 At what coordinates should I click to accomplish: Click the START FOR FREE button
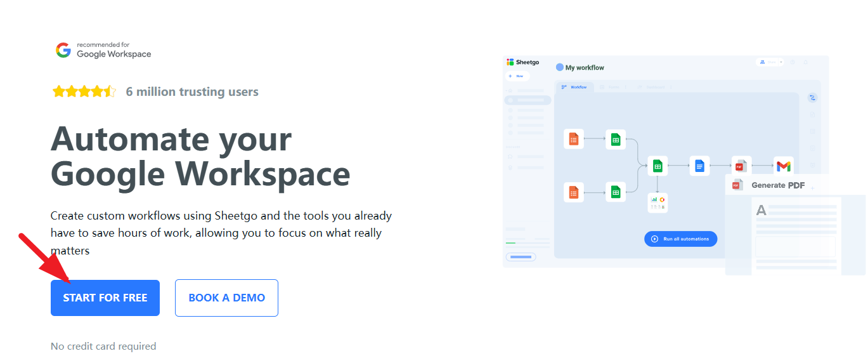pos(105,298)
